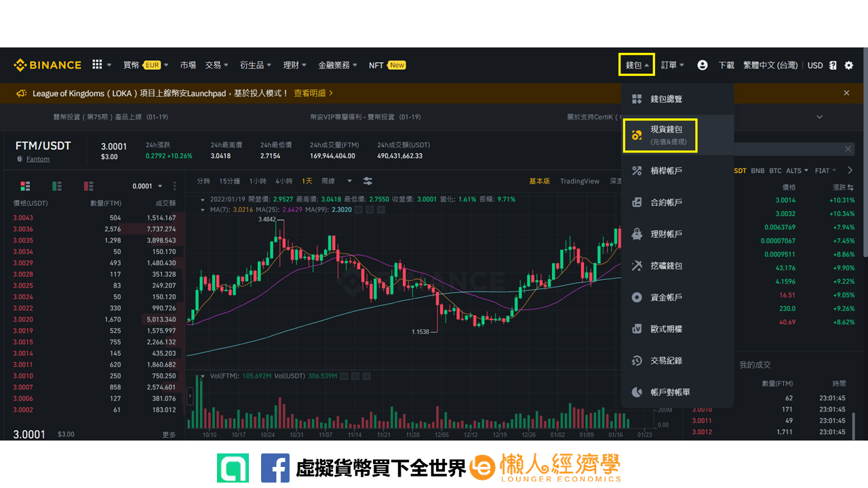Open the settings gear icon
This screenshot has height=488, width=868.
click(x=849, y=65)
